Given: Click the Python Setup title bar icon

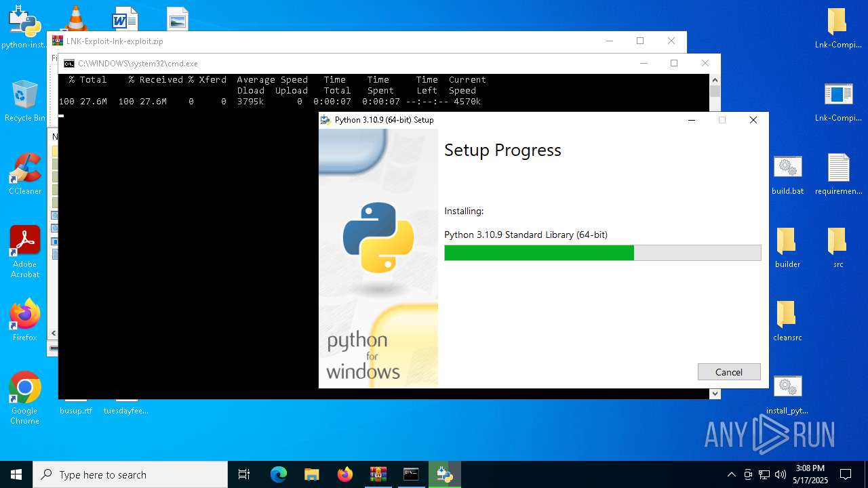Looking at the screenshot, I should pyautogui.click(x=327, y=120).
